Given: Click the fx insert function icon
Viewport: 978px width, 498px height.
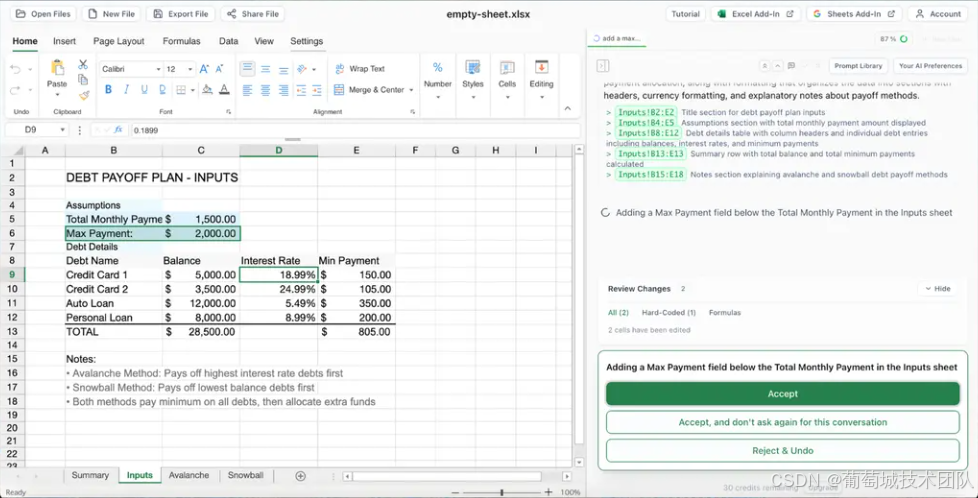Looking at the screenshot, I should [x=121, y=130].
